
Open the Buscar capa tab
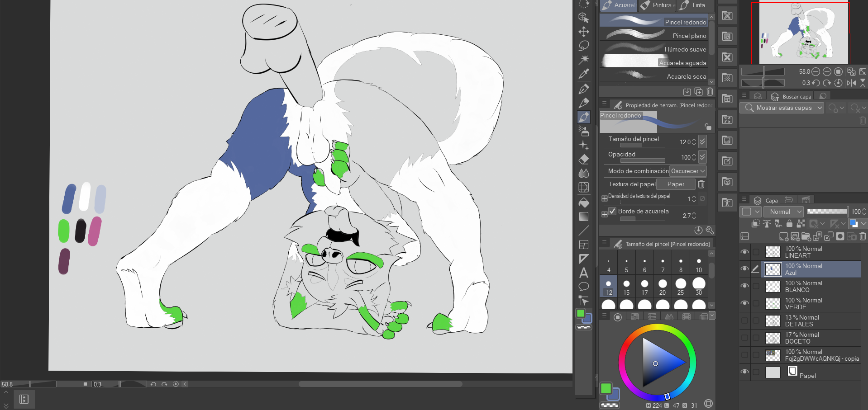[792, 96]
